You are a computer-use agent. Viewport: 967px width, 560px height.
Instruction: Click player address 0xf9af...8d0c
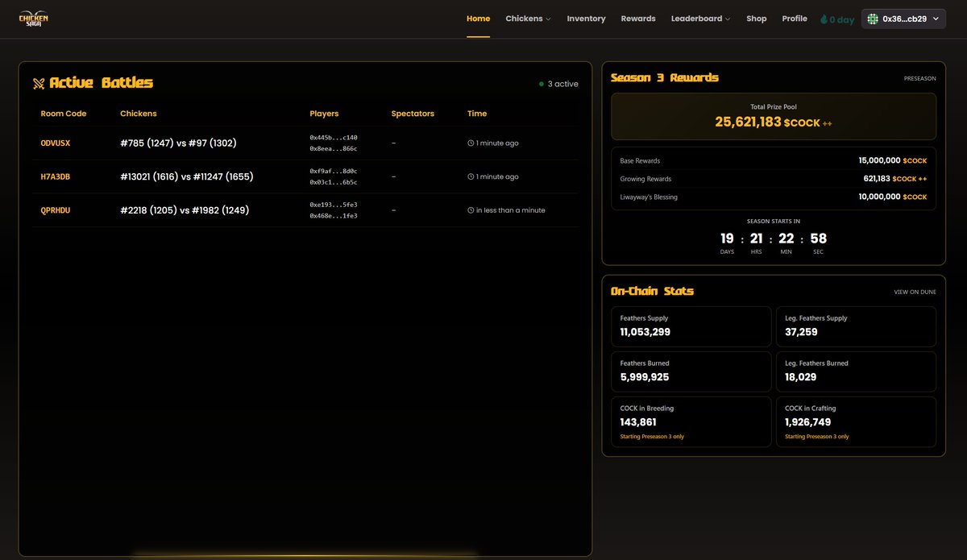334,171
